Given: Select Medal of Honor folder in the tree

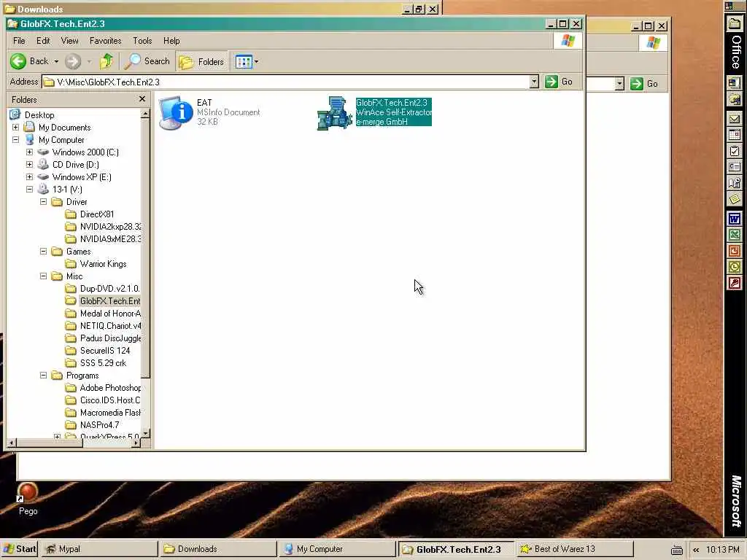Looking at the screenshot, I should point(110,314).
